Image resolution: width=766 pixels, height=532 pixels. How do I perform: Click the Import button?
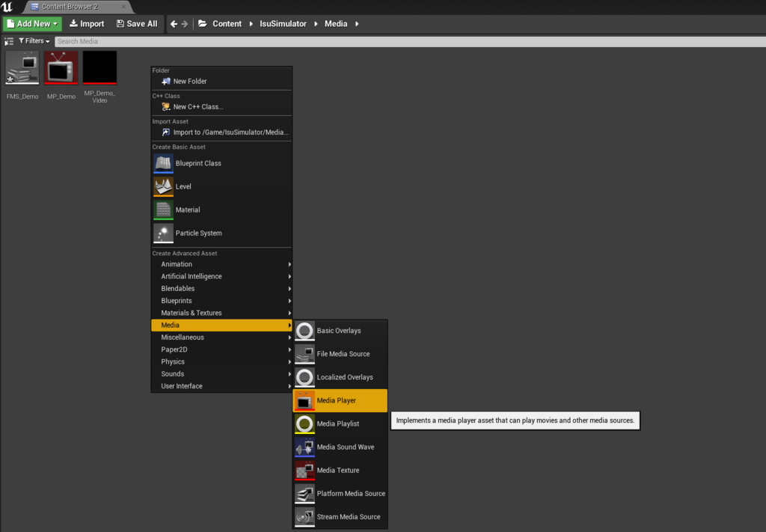[87, 23]
